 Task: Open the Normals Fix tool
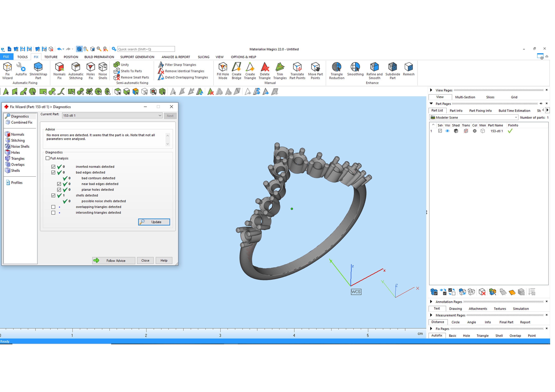[x=59, y=71]
